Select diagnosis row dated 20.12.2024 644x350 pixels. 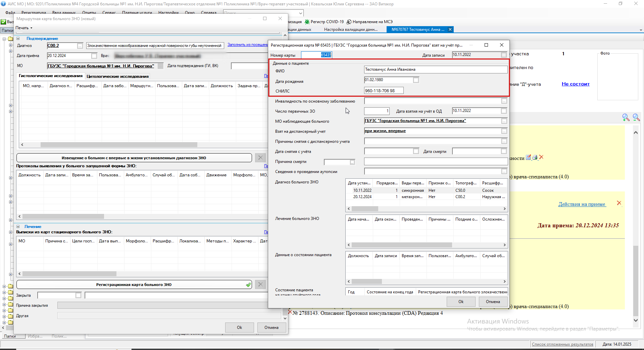coord(426,197)
